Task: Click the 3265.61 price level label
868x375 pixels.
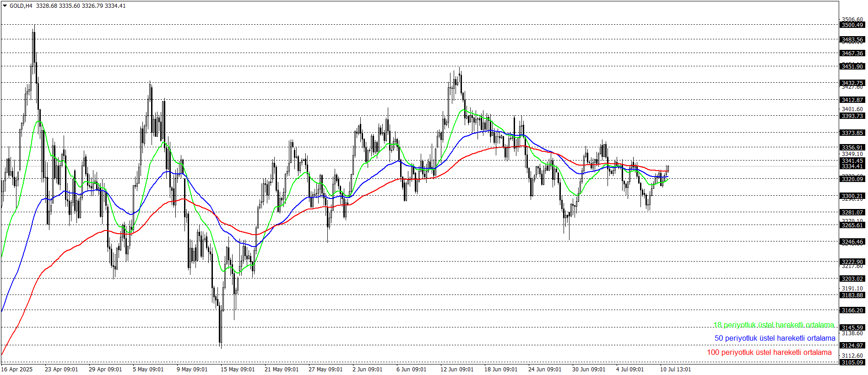Action: click(852, 225)
